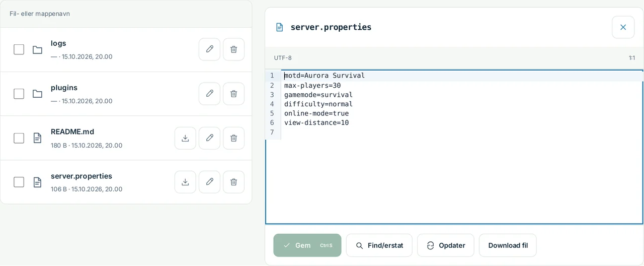Open Find/erstat search and replace
This screenshot has width=644, height=266.
379,245
